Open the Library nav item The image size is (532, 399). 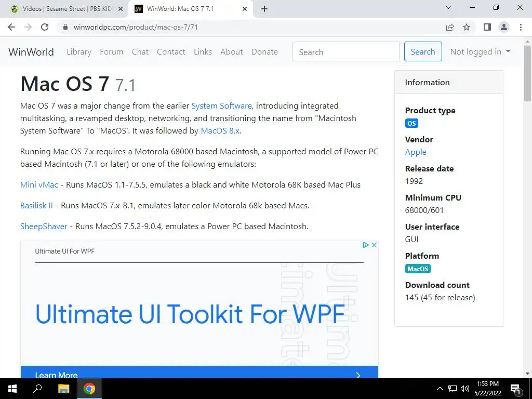tap(79, 51)
